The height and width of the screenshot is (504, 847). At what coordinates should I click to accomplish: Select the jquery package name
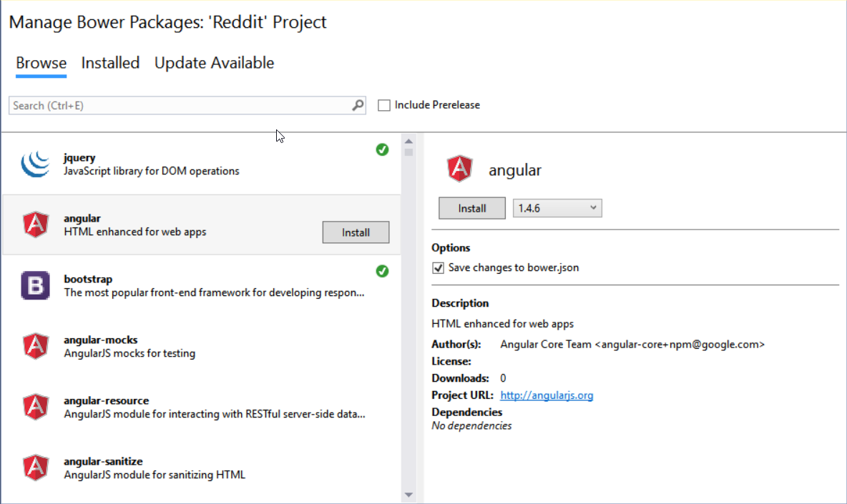(x=79, y=157)
